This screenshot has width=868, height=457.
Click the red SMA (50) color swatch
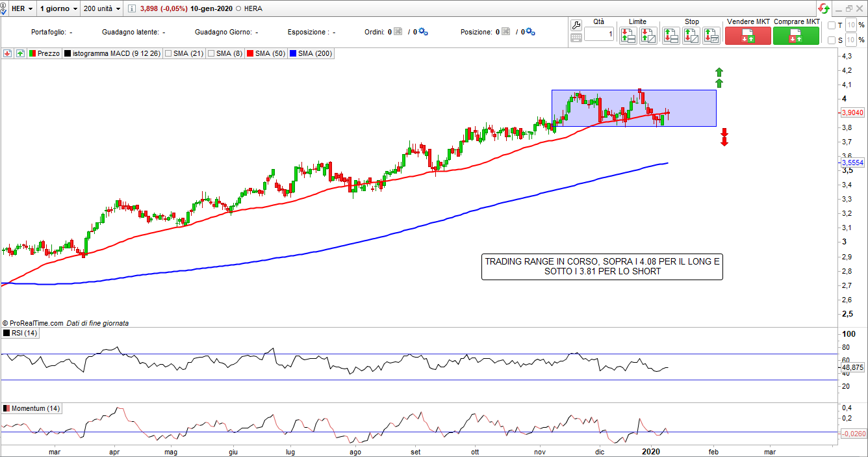[x=249, y=53]
